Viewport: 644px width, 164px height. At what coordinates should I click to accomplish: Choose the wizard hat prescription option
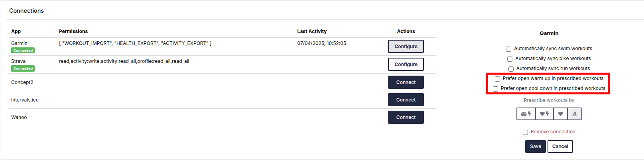click(x=575, y=114)
